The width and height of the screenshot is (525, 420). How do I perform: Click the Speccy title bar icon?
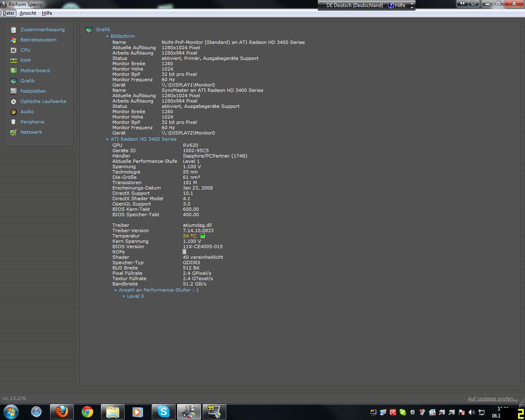(3, 5)
